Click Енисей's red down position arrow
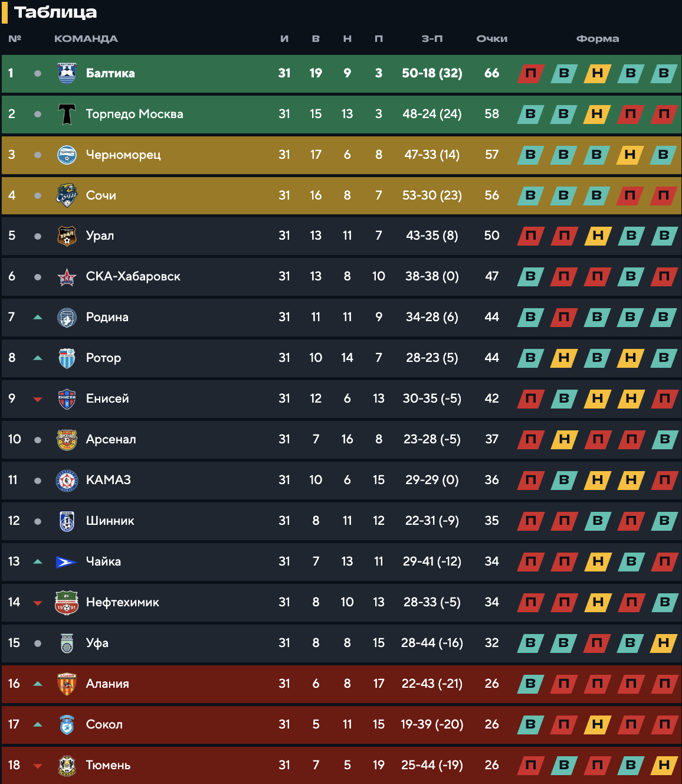Screen dimensions: 682x784 (38, 399)
